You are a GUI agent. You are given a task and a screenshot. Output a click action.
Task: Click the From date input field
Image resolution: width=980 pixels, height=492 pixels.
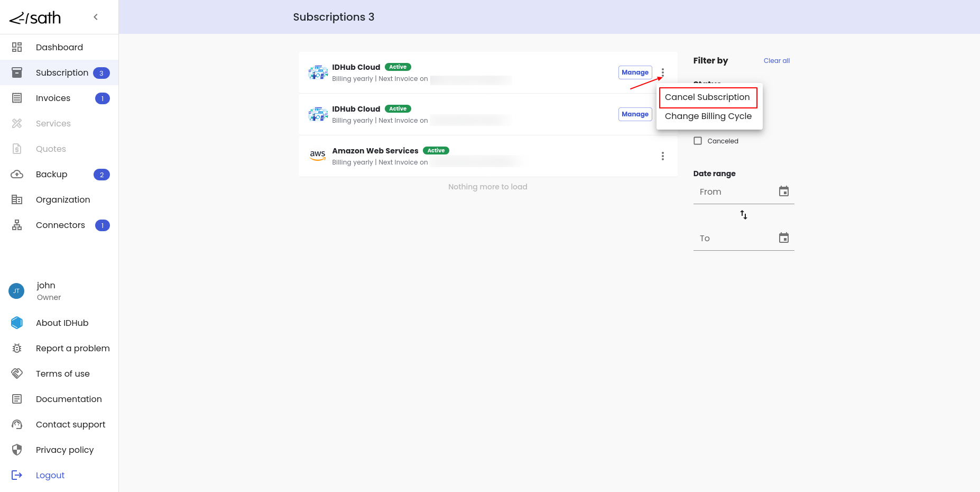(735, 192)
